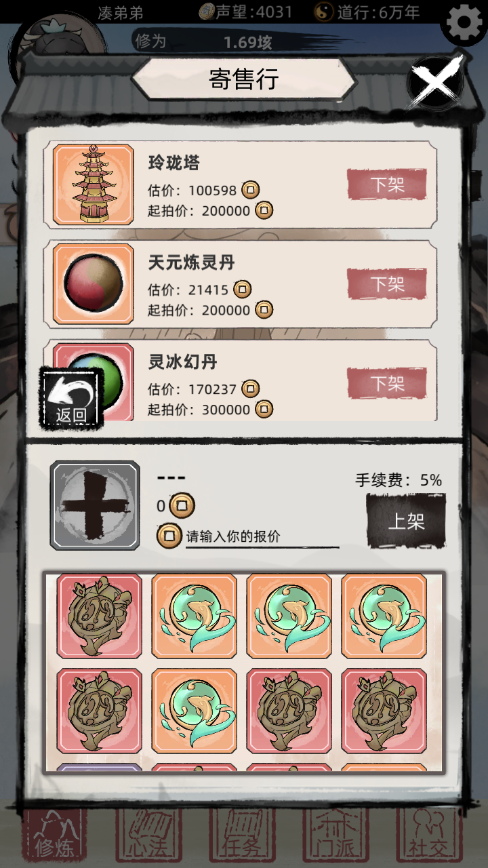Screen dimensions: 488x868
Task: Tap the 声望 coin icon in header
Action: pyautogui.click(x=206, y=12)
